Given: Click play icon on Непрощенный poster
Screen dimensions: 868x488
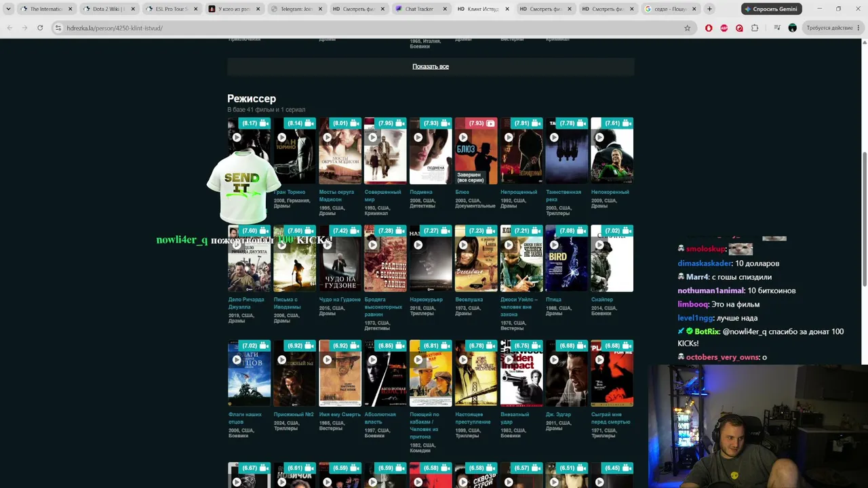Looking at the screenshot, I should tap(509, 138).
